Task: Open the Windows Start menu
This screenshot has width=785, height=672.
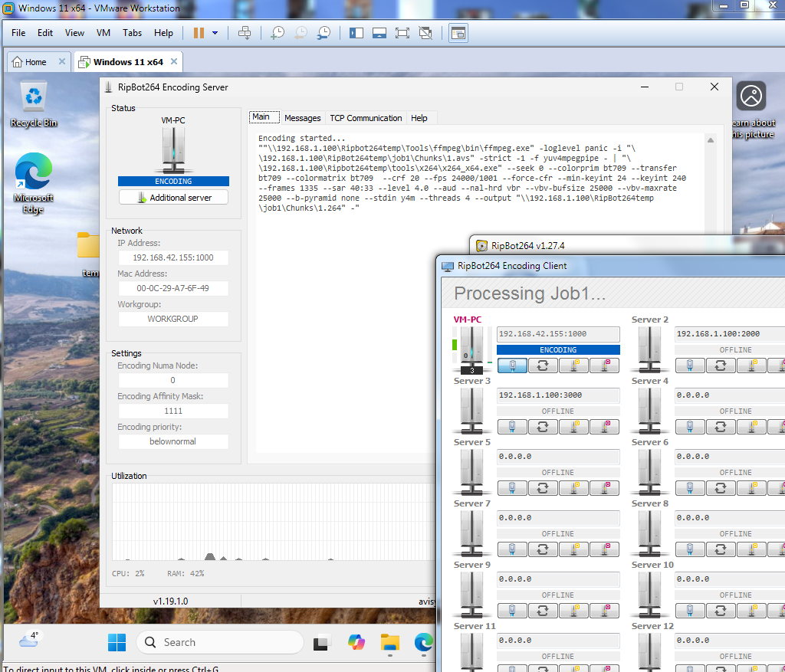Action: [117, 642]
